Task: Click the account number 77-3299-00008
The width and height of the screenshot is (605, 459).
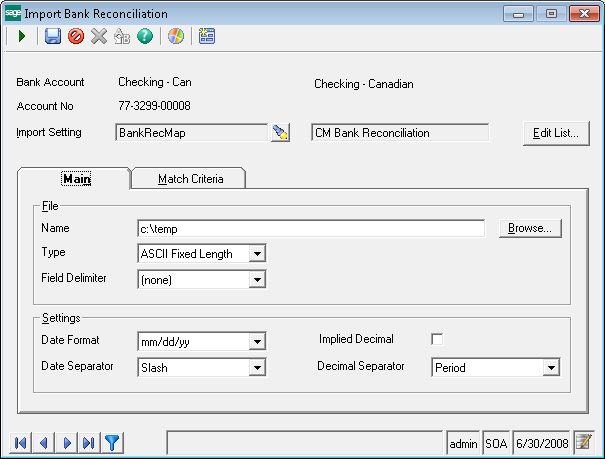Action: point(154,106)
